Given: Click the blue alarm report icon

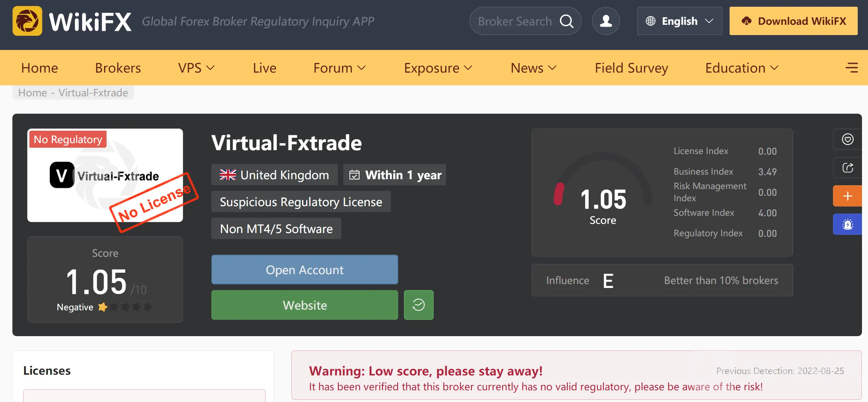Looking at the screenshot, I should pyautogui.click(x=847, y=224).
